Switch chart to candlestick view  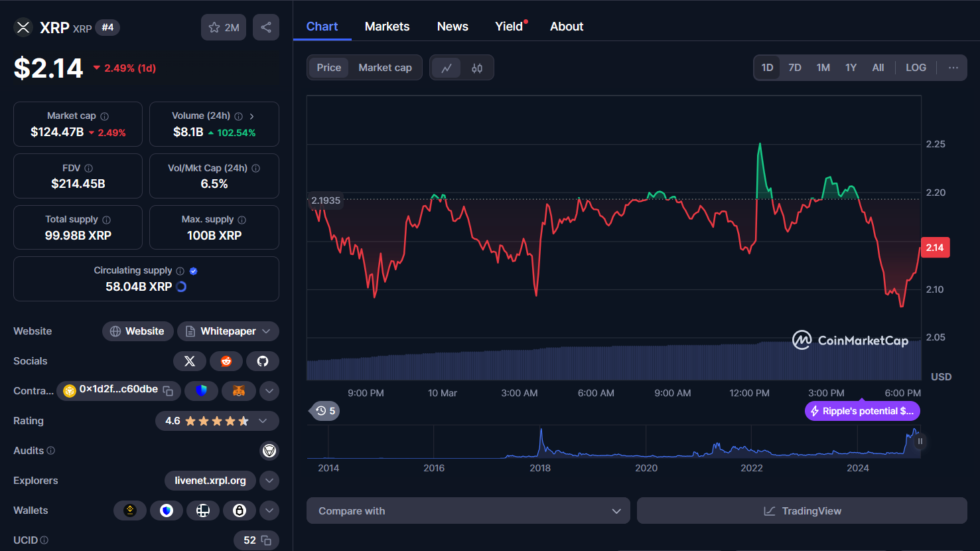(477, 68)
